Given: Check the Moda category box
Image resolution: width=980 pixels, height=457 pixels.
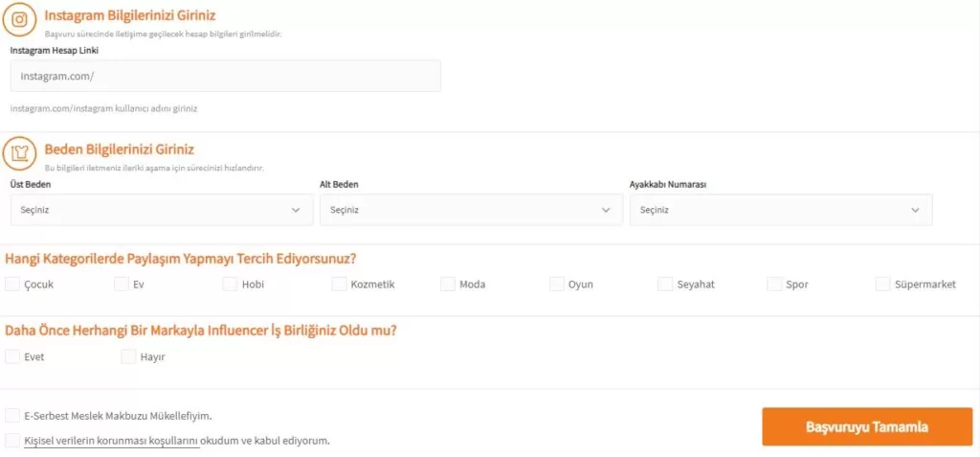Looking at the screenshot, I should pos(449,284).
